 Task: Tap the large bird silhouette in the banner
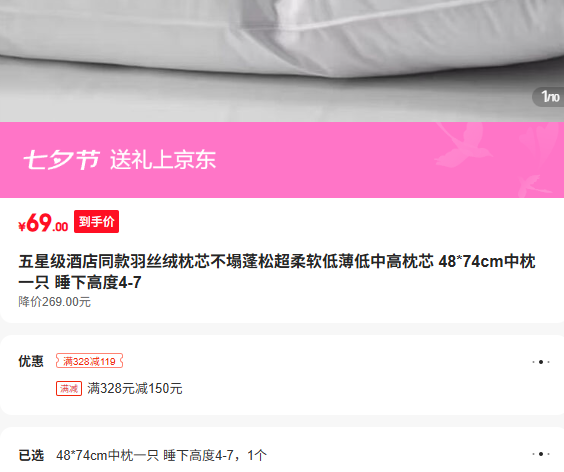coord(462,144)
